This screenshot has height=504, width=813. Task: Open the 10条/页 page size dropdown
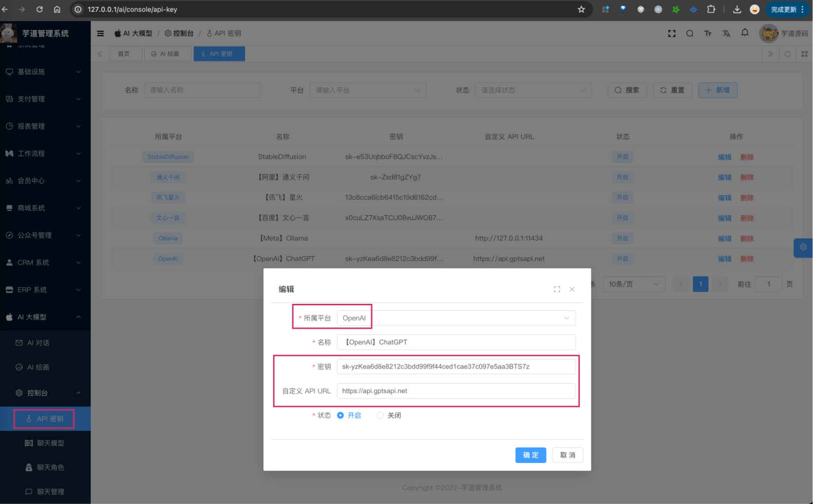click(634, 284)
